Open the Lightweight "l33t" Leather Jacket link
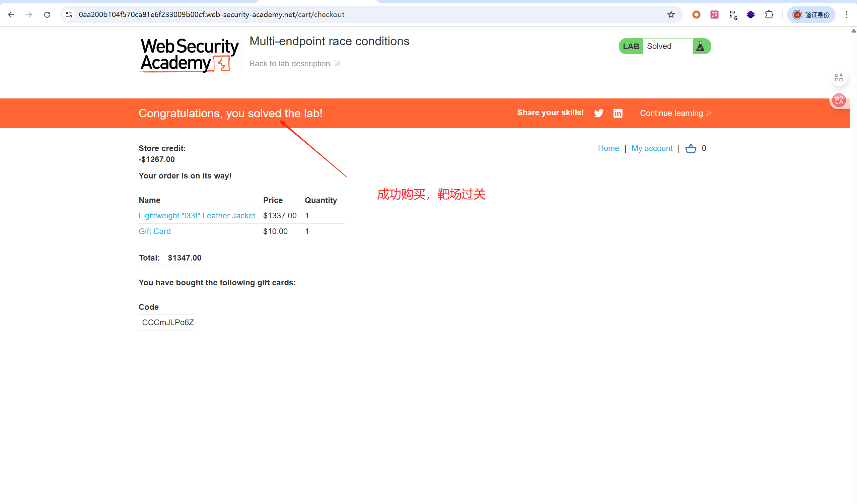The width and height of the screenshot is (857, 504). 197,216
